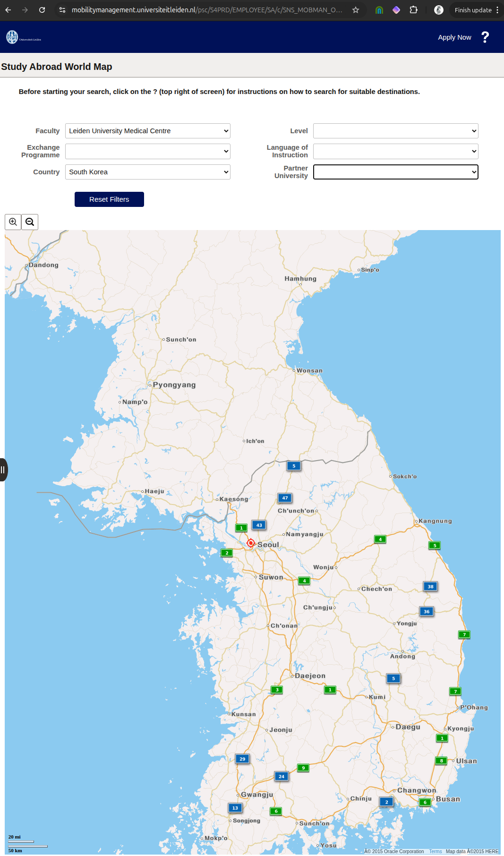504x856 pixels.
Task: Open the help question mark icon
Action: [x=485, y=37]
